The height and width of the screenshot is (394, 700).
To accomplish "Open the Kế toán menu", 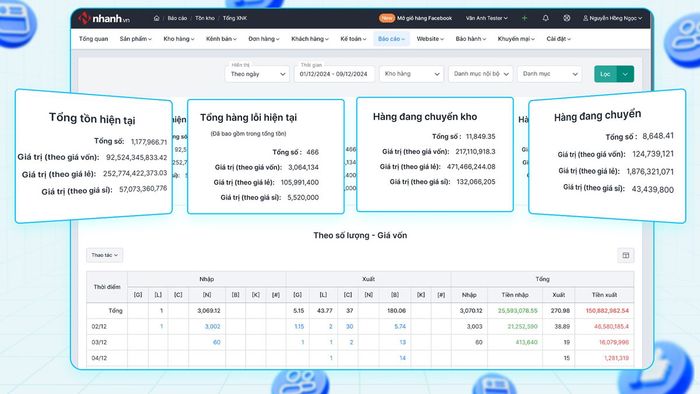I will (x=353, y=39).
